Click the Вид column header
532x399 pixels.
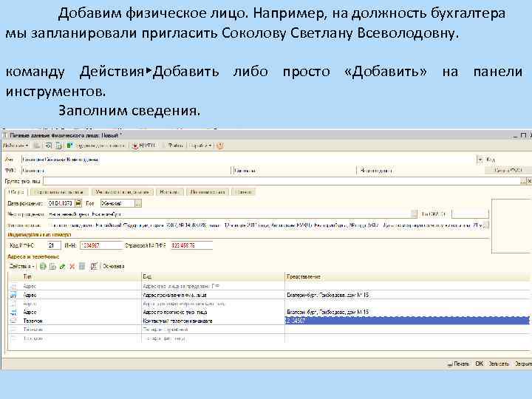213,277
